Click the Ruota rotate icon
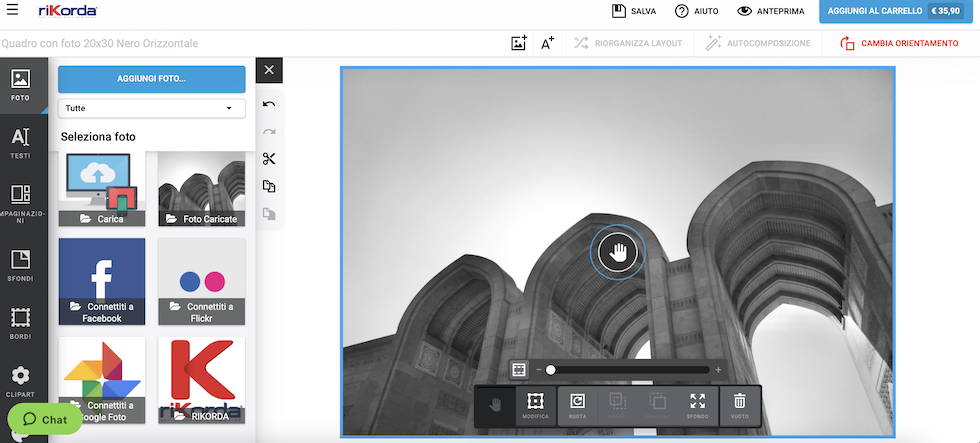 pyautogui.click(x=577, y=404)
